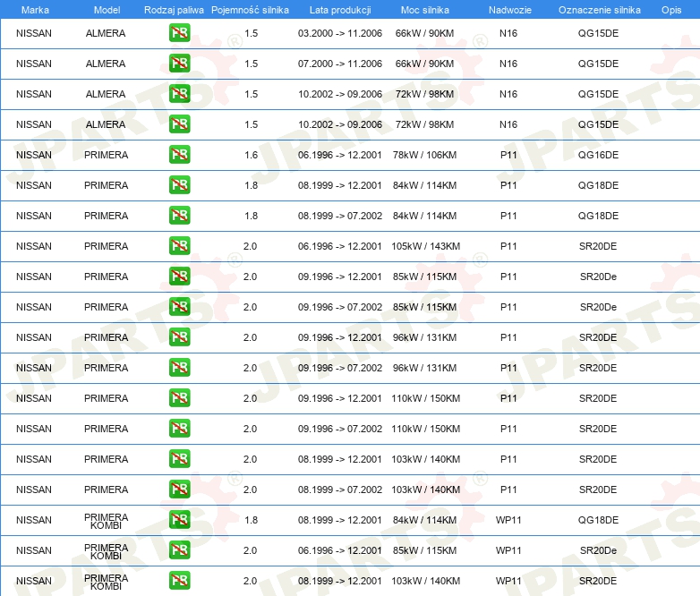The image size is (700, 596).
Task: Click SR20DE in the 105kW / 143KM row
Action: pyautogui.click(x=598, y=246)
